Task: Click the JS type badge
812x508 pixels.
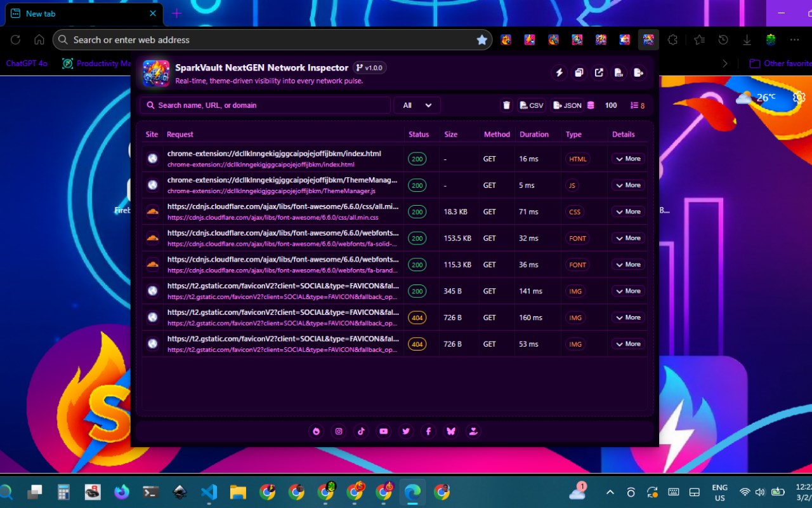Action: click(572, 185)
